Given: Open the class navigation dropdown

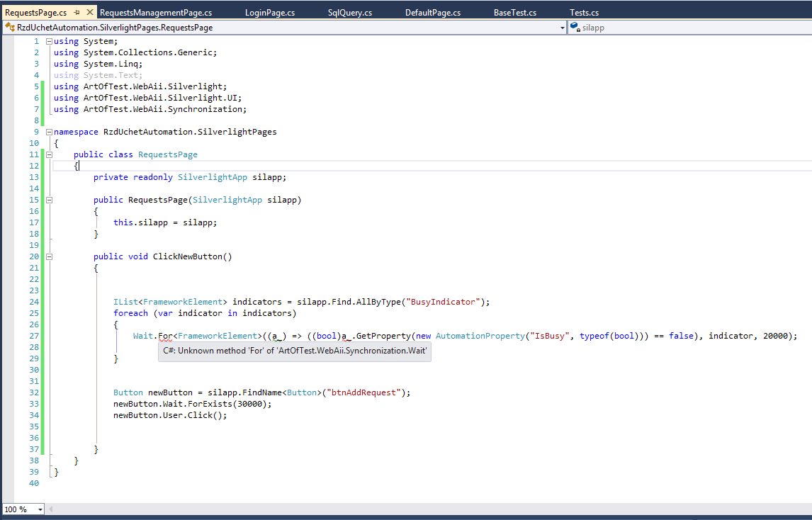Looking at the screenshot, I should [x=563, y=28].
